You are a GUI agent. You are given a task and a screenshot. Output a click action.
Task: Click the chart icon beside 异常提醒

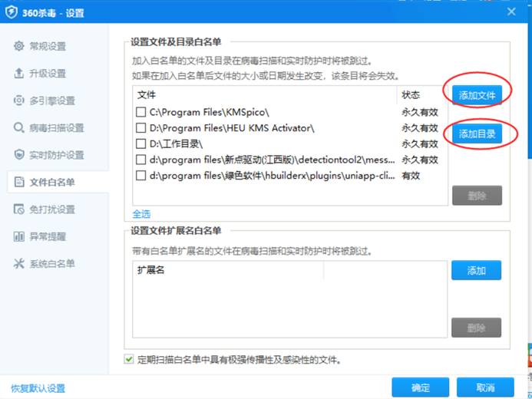[x=19, y=236]
